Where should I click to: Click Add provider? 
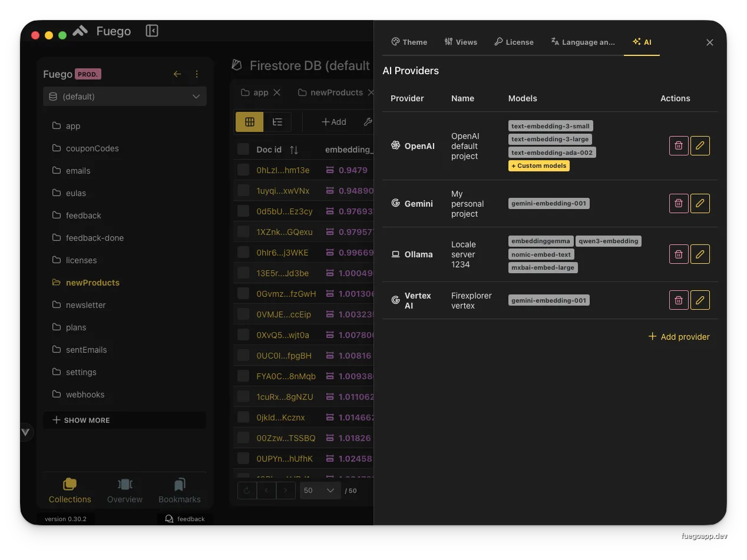click(x=679, y=337)
